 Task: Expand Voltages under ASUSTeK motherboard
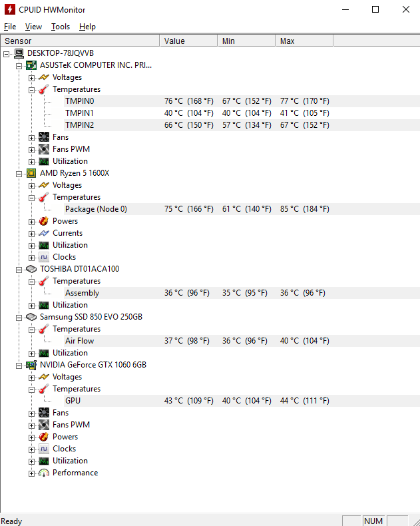pyautogui.click(x=31, y=78)
